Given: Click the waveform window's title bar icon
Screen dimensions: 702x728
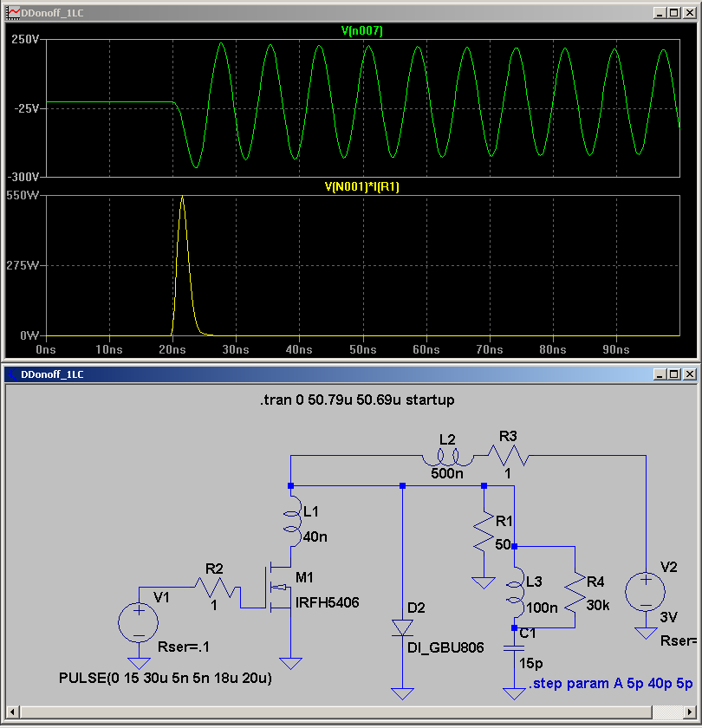Looking at the screenshot, I should click(11, 13).
